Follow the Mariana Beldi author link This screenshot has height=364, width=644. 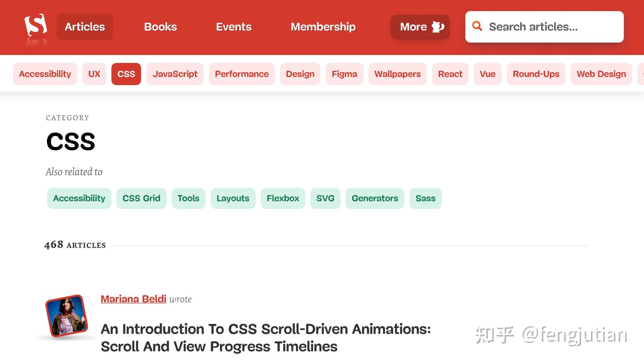point(133,299)
